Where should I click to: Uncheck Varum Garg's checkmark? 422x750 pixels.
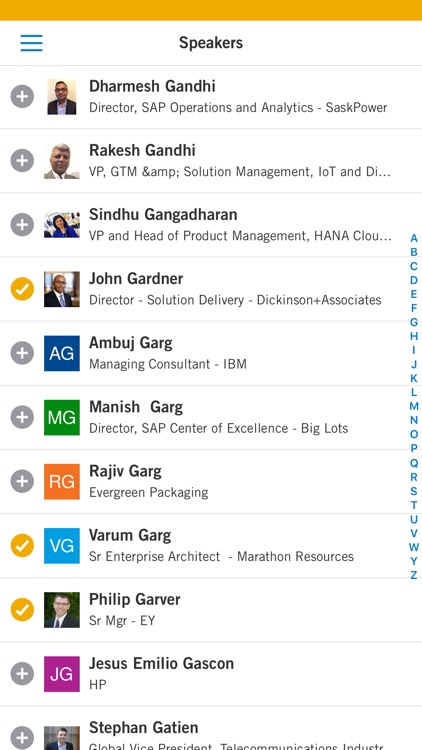(22, 545)
